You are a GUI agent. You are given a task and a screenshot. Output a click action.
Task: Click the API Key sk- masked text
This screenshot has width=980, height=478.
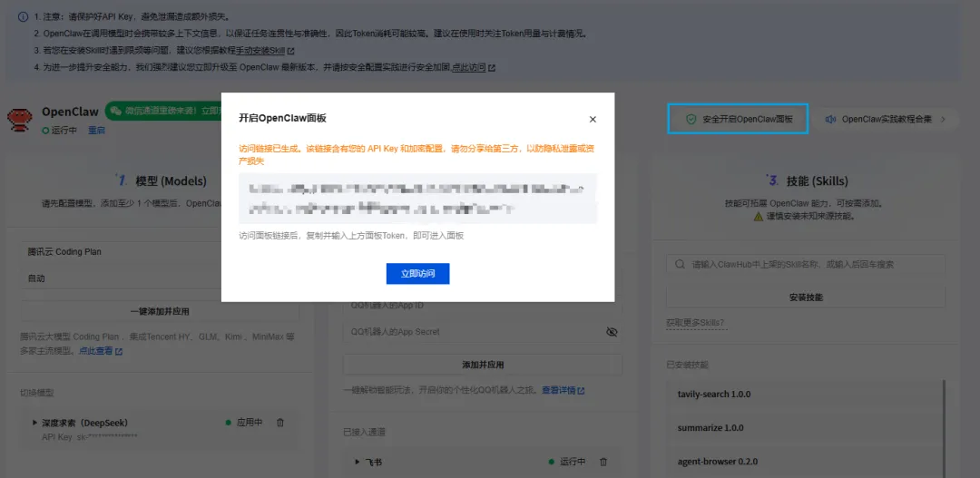[89, 437]
